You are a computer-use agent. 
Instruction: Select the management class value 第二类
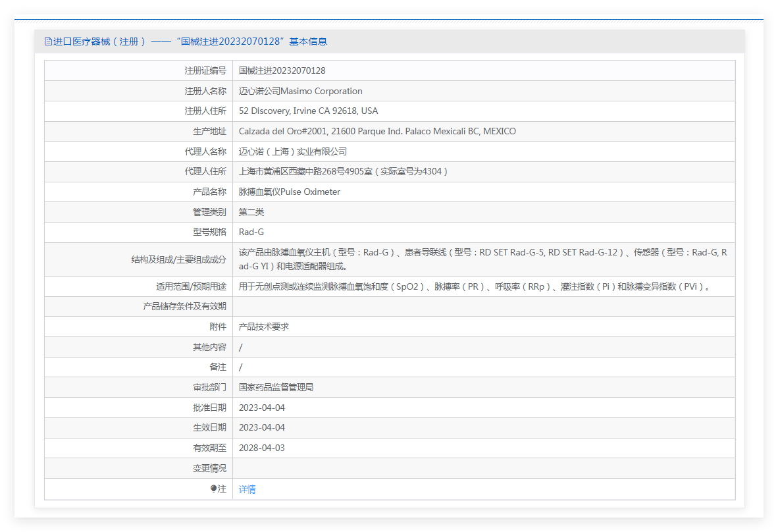click(x=251, y=212)
